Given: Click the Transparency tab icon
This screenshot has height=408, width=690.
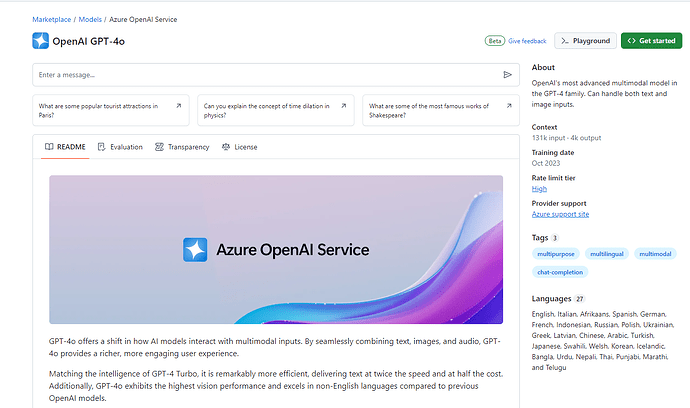Looking at the screenshot, I should click(x=159, y=147).
